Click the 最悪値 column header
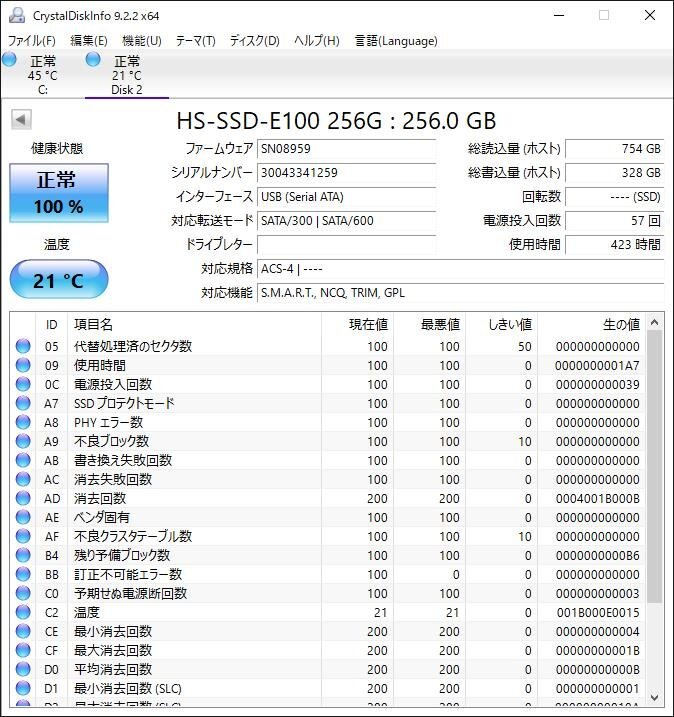This screenshot has width=674, height=717. pyautogui.click(x=429, y=325)
